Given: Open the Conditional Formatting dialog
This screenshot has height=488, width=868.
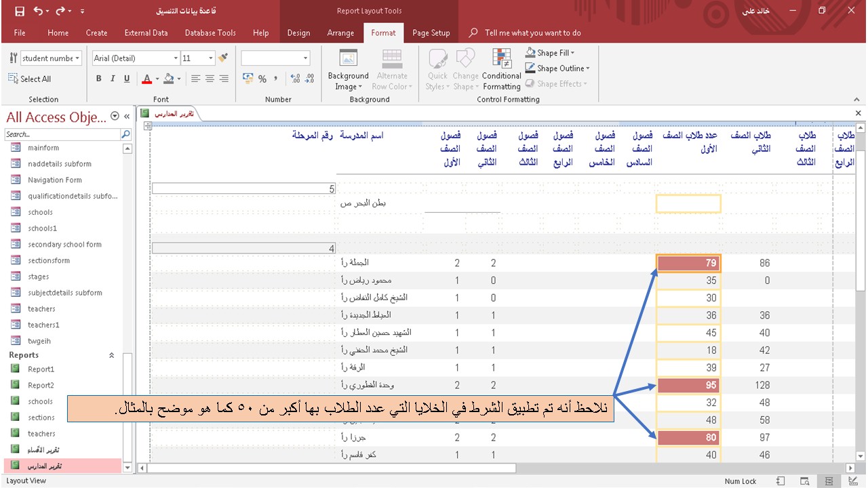Looking at the screenshot, I should [x=501, y=68].
